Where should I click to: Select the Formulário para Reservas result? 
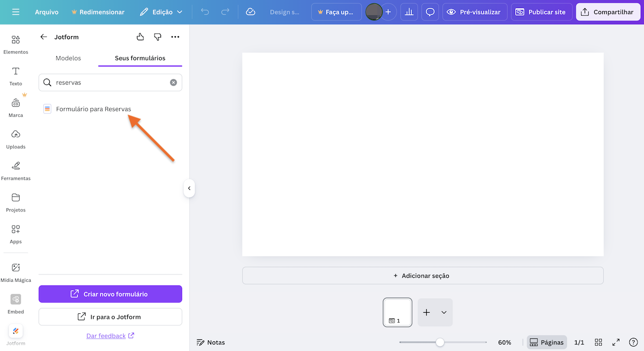94,109
